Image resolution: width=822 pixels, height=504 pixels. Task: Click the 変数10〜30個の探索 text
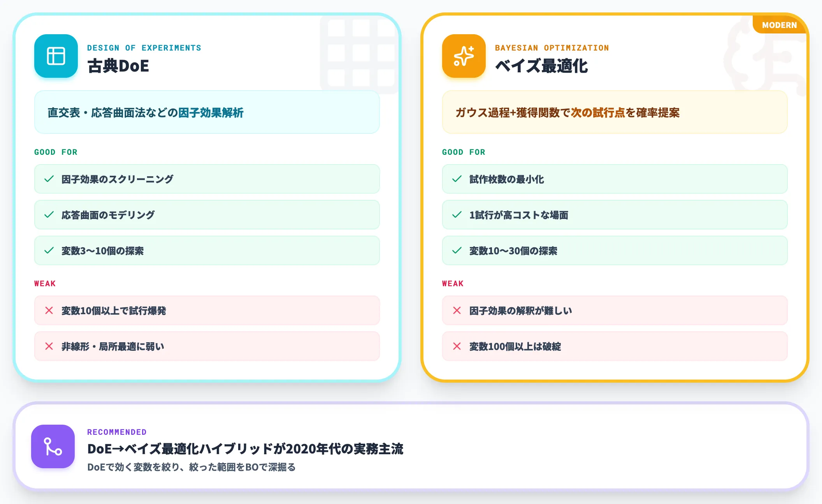[513, 251]
